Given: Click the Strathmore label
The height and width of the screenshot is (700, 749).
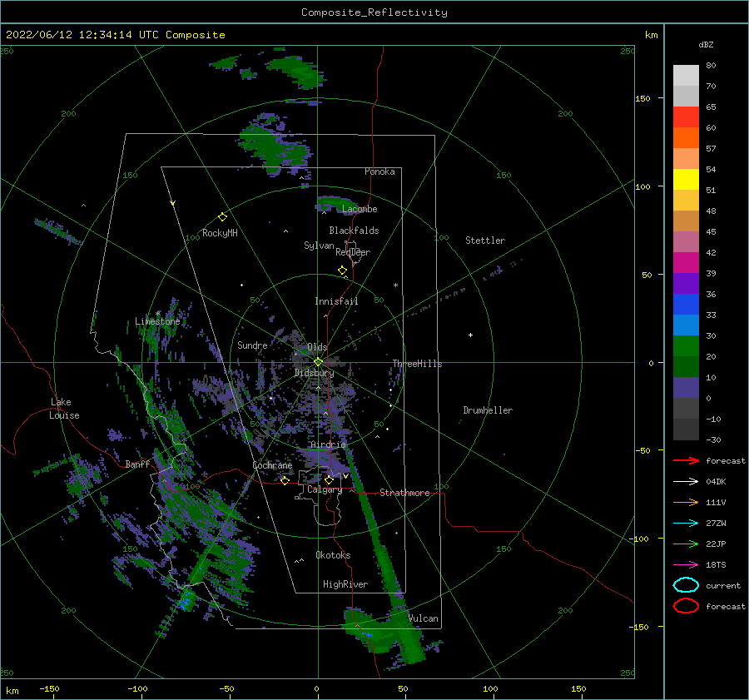Looking at the screenshot, I should pyautogui.click(x=404, y=493).
